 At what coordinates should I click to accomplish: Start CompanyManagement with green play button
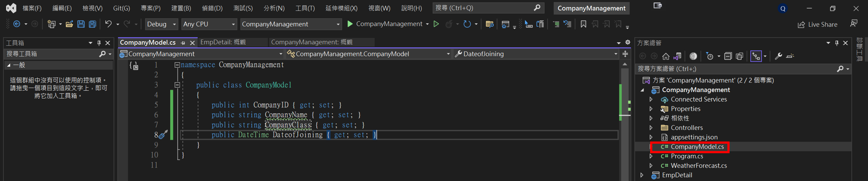pyautogui.click(x=350, y=24)
